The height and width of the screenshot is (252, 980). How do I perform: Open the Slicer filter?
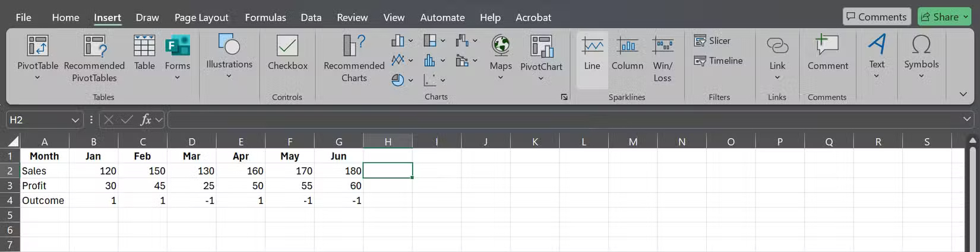click(x=713, y=41)
